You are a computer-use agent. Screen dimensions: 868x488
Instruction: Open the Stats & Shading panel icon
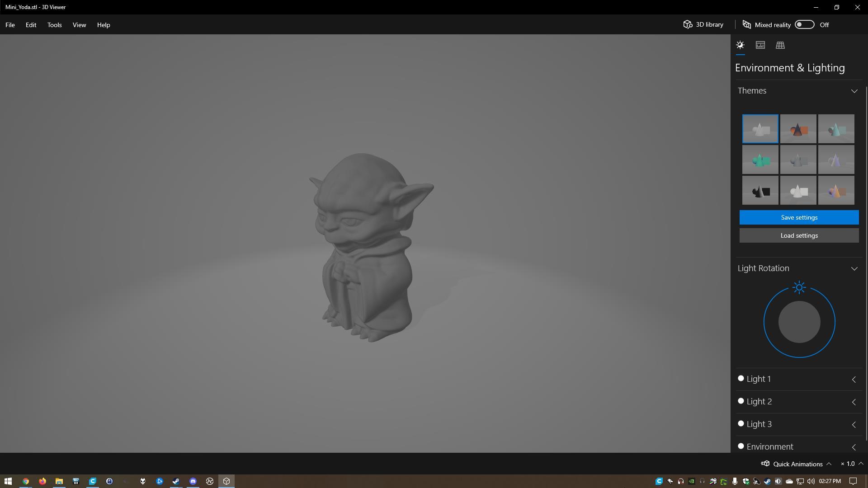(760, 45)
